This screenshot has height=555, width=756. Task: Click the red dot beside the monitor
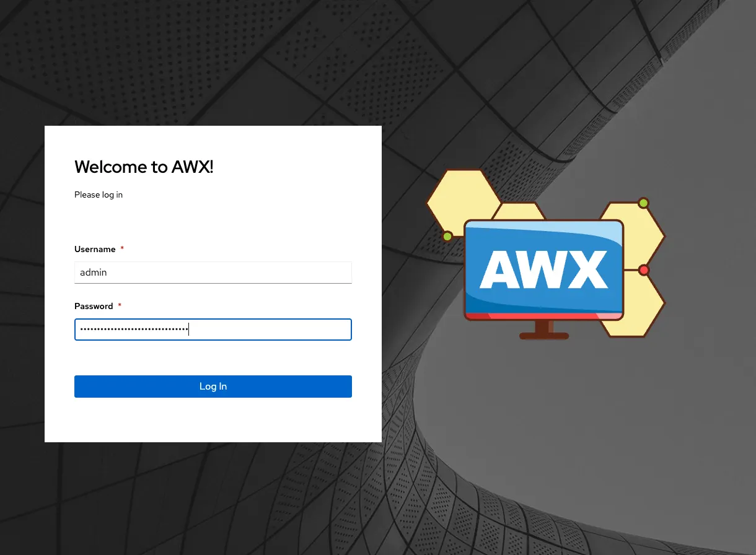pyautogui.click(x=644, y=270)
